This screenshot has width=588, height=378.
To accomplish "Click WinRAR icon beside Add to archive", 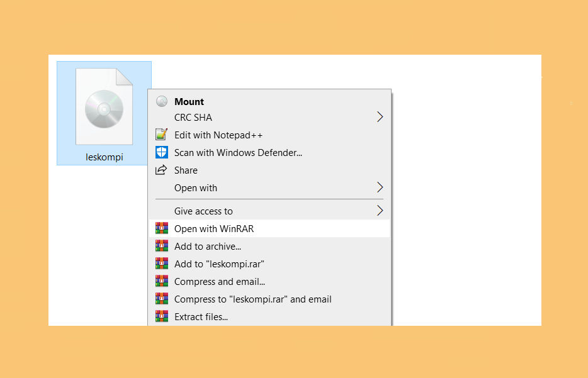I will click(x=162, y=246).
